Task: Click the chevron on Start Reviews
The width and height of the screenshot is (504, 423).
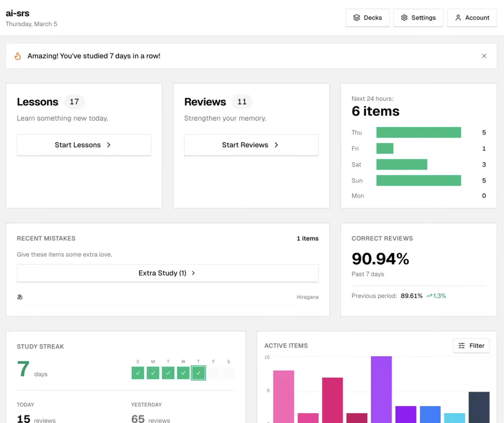Action: click(276, 145)
